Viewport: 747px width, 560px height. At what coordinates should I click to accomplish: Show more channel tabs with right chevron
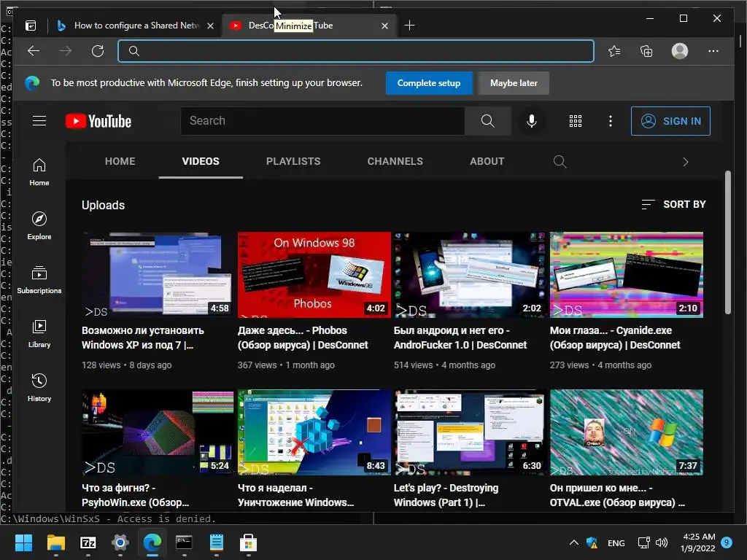click(686, 162)
